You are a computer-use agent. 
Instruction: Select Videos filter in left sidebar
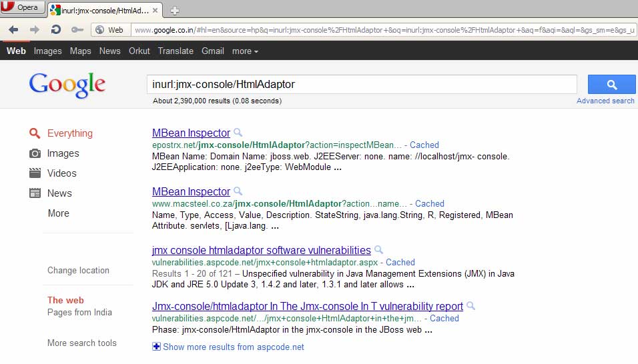coord(61,173)
